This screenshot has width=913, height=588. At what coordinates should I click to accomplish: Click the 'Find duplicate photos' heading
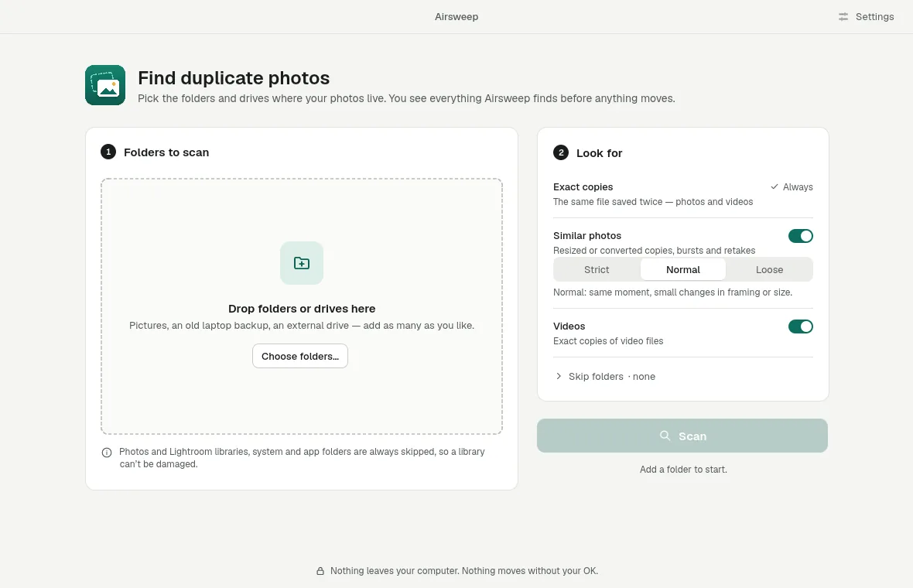click(x=234, y=78)
